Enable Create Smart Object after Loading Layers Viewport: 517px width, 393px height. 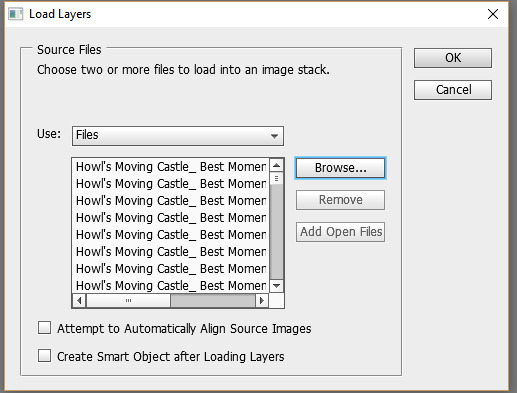[x=44, y=356]
